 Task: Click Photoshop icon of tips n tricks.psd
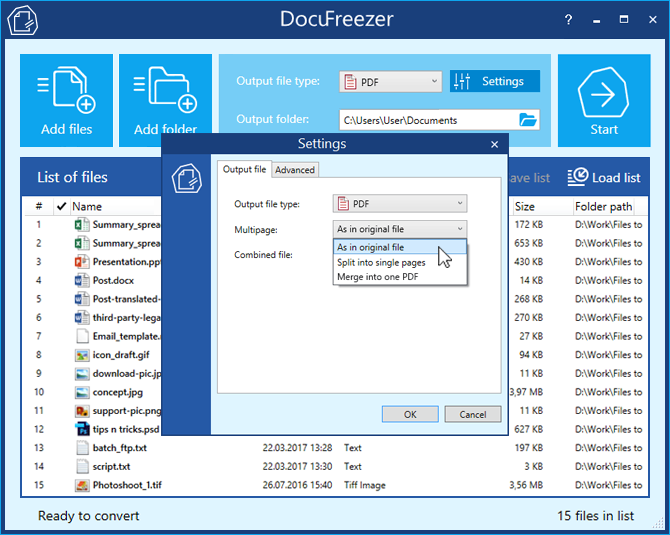tap(82, 429)
